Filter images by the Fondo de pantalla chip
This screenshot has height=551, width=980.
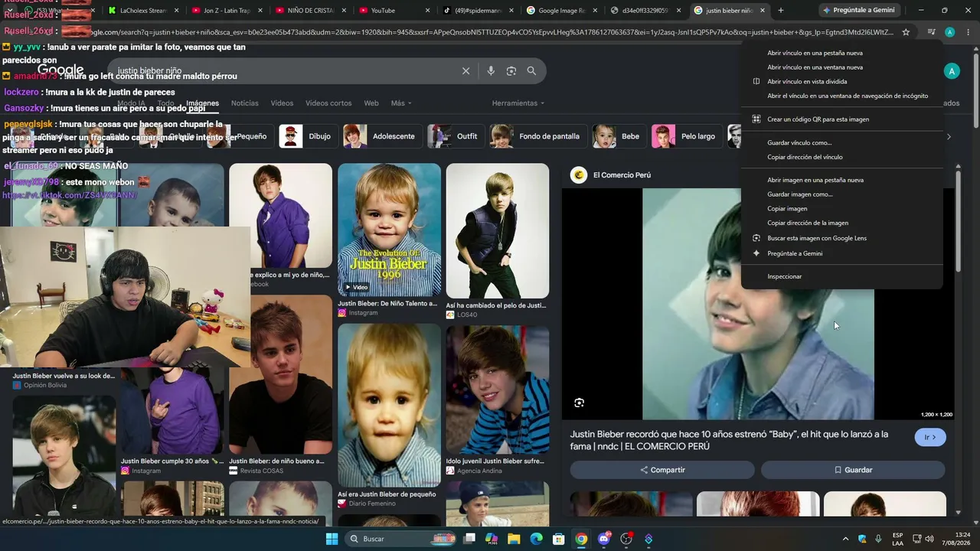(537, 136)
